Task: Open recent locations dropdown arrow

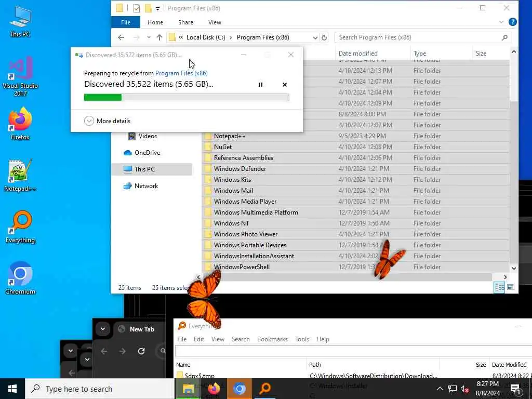Action: pos(149,37)
